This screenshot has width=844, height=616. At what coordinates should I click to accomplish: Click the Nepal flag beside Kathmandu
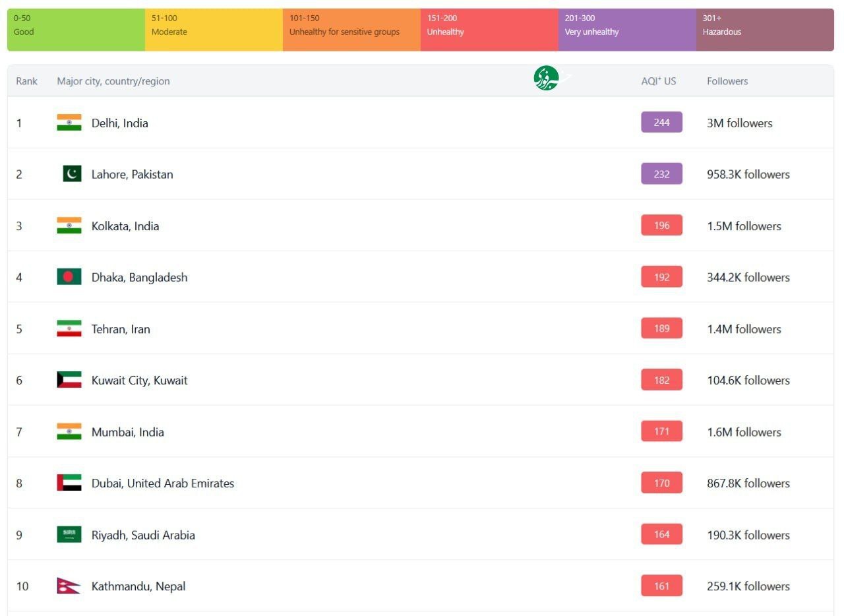point(69,586)
